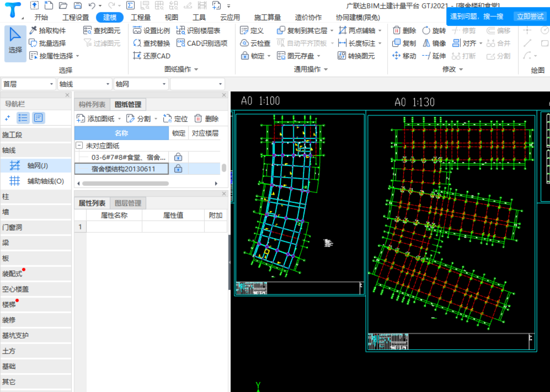Open the 长度标注 dropdown

pos(380,44)
